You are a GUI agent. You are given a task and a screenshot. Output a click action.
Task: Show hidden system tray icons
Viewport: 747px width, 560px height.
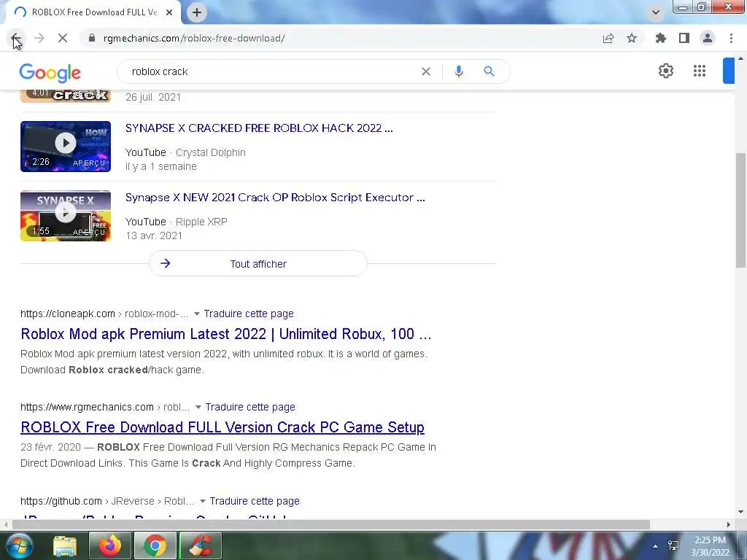(656, 546)
